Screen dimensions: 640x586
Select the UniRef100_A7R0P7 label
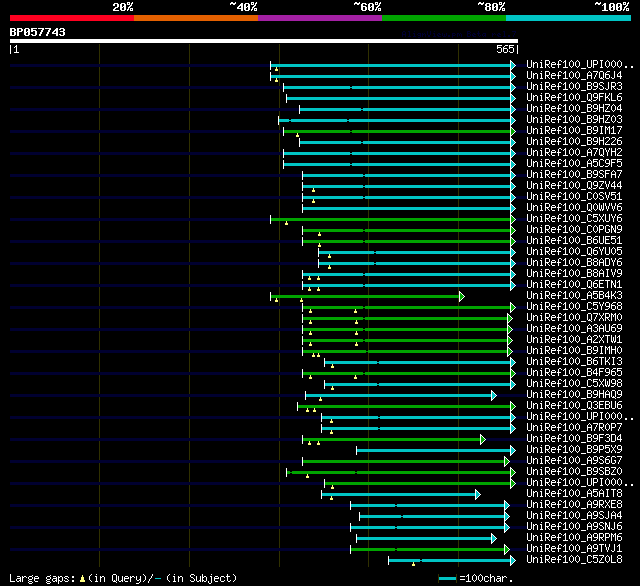[574, 428]
